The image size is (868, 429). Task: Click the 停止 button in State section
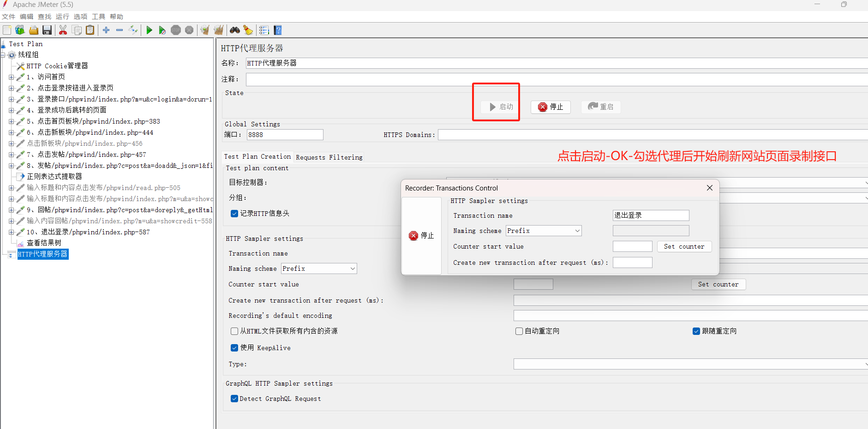[x=551, y=107]
